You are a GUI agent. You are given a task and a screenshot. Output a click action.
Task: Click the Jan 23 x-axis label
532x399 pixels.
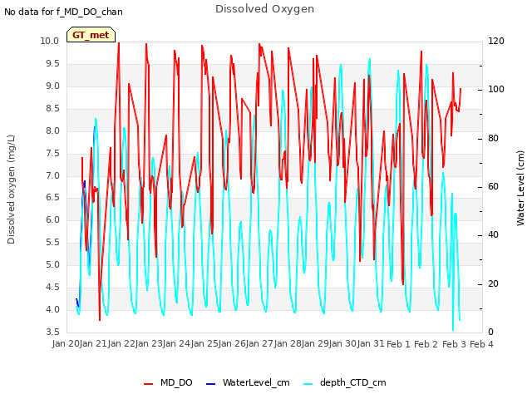[x=149, y=343]
